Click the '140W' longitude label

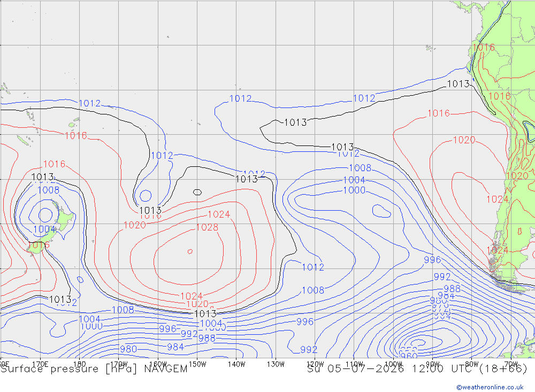tap(236, 364)
